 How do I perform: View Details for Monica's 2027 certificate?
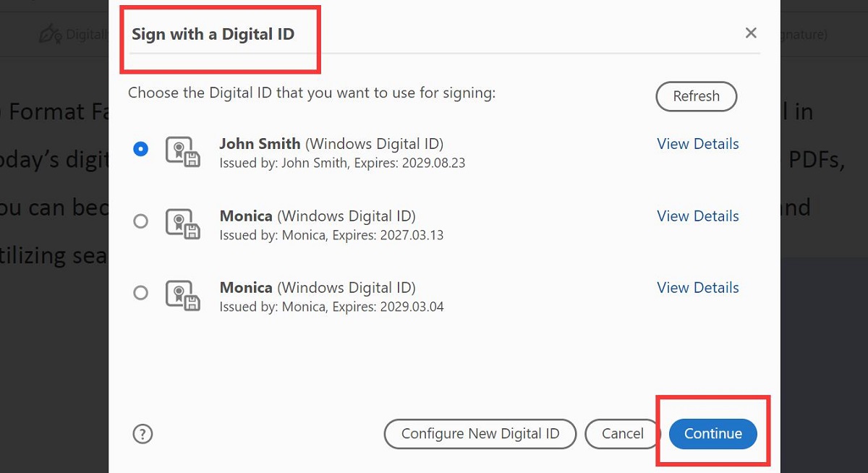tap(697, 216)
